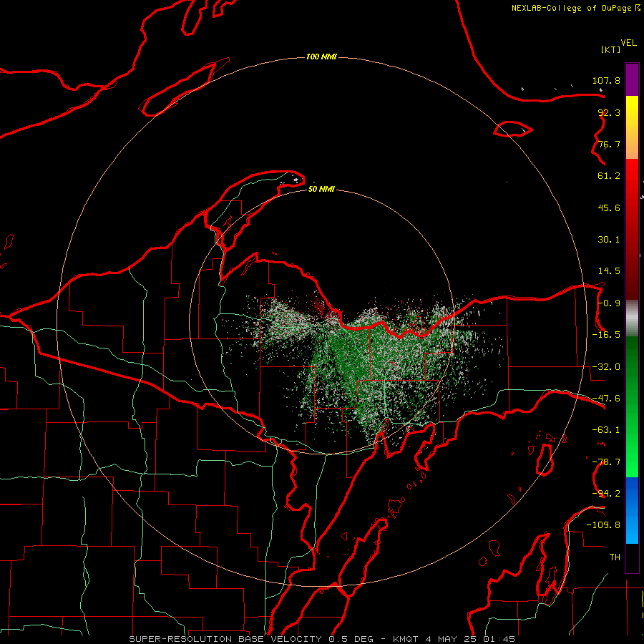Click the -94.2 velocity scale value
This screenshot has height=644, width=644.
click(606, 493)
